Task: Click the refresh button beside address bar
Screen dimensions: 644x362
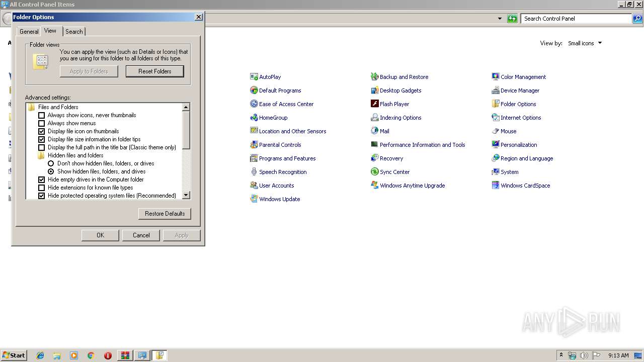Action: click(512, 19)
